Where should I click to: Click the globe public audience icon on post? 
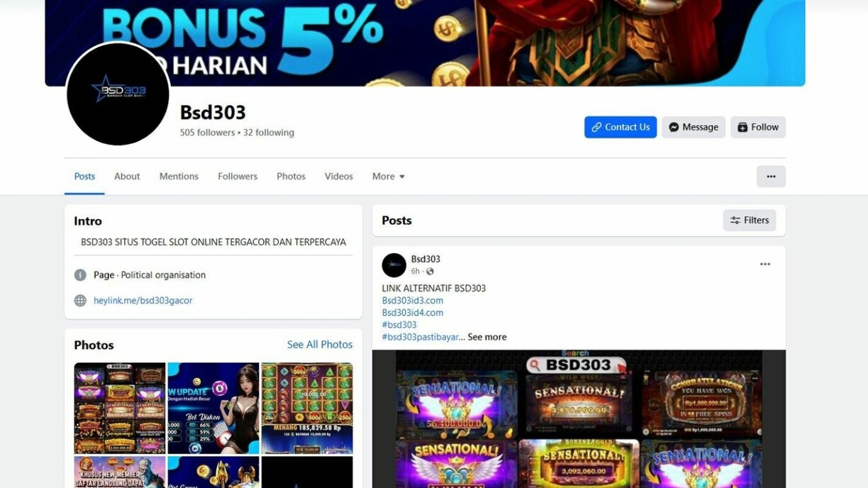430,272
